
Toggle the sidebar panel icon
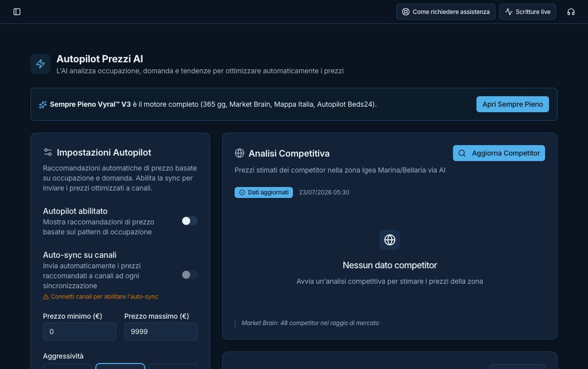coord(17,11)
